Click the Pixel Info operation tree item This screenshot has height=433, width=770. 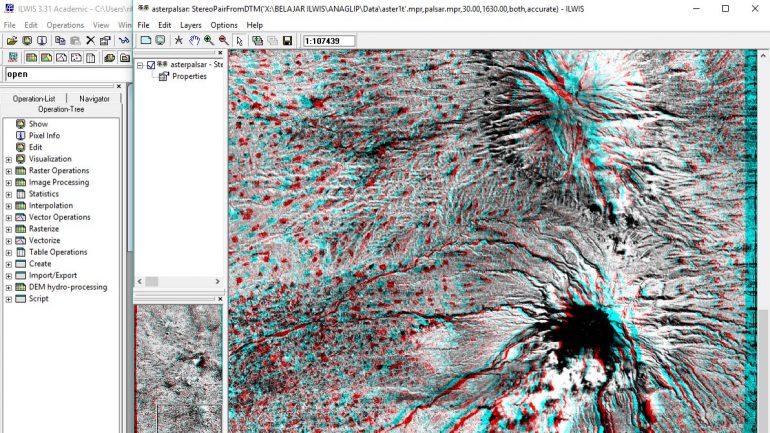[x=44, y=135]
